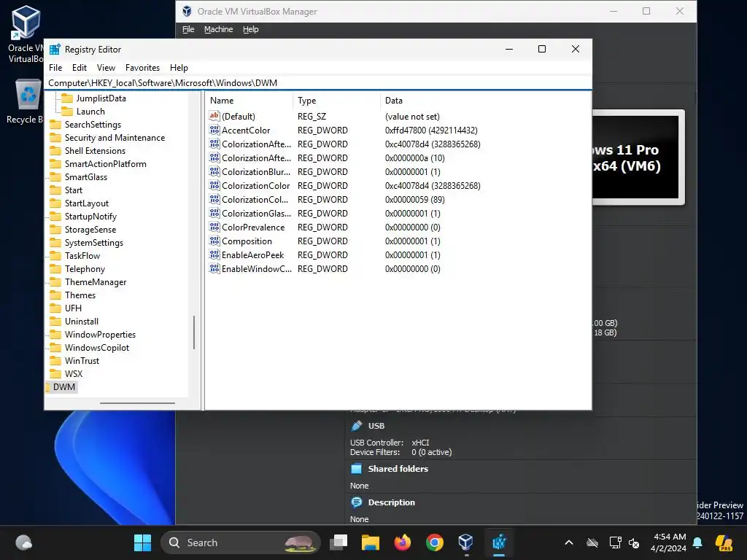Open the Oracle VM VirtualBox desktop shortcut
The height and width of the screenshot is (560, 747).
(x=26, y=34)
